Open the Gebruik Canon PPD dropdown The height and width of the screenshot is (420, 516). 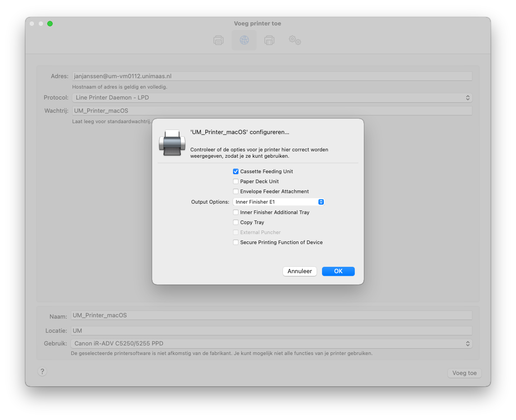(272, 344)
